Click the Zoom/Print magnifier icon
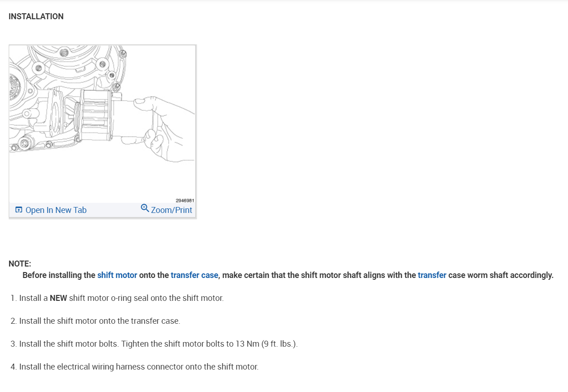The width and height of the screenshot is (568, 392). 145,208
